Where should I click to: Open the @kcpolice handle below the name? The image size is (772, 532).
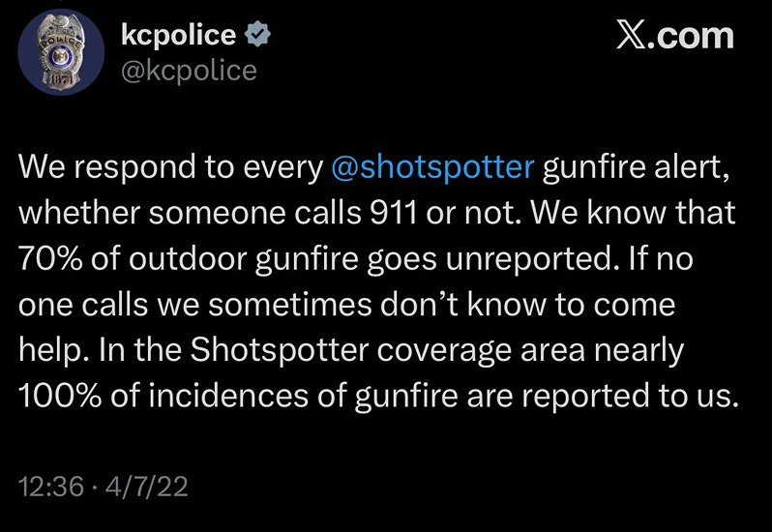189,71
